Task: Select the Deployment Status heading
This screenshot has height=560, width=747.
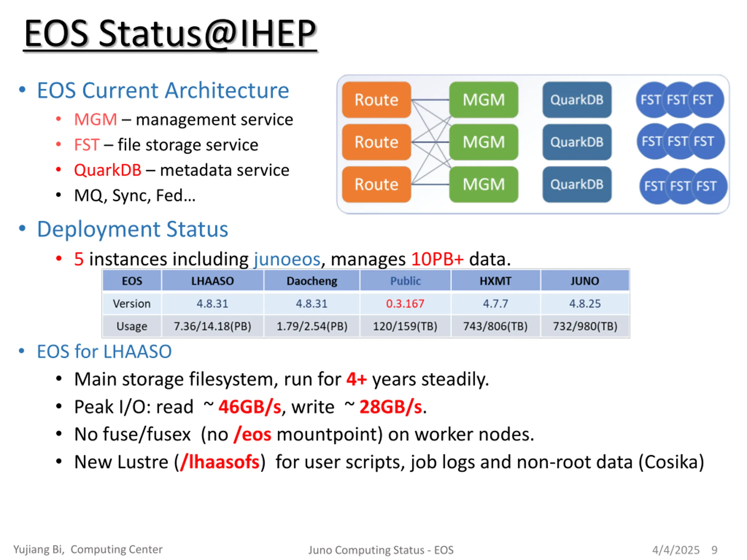Action: click(132, 229)
